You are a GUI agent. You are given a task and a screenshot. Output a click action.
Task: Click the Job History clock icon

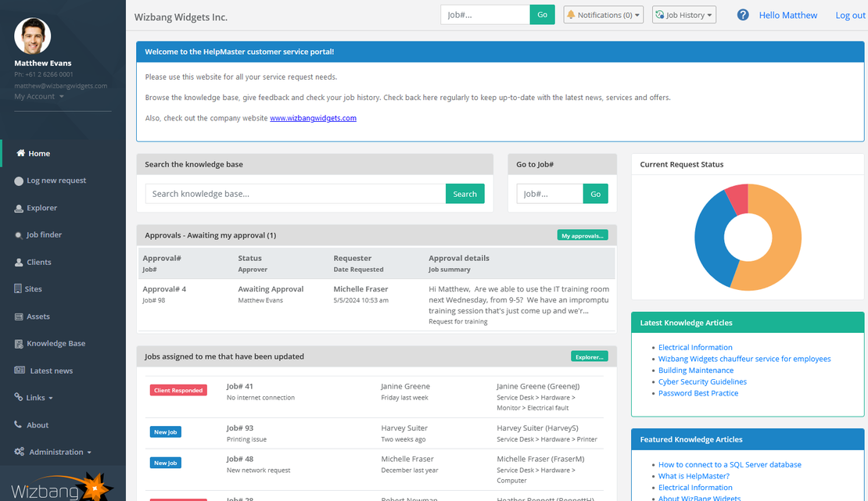[660, 15]
